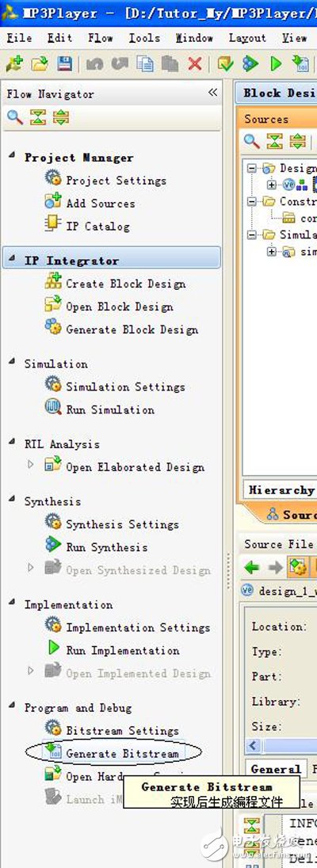The width and height of the screenshot is (317, 868).
Task: Select Run Synthesis in Flow Navigator
Action: (106, 547)
